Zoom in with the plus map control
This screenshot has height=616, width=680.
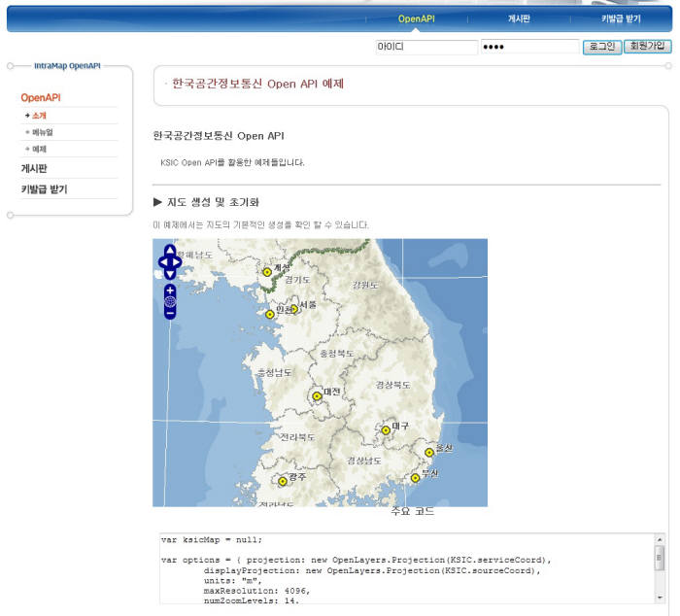[170, 291]
